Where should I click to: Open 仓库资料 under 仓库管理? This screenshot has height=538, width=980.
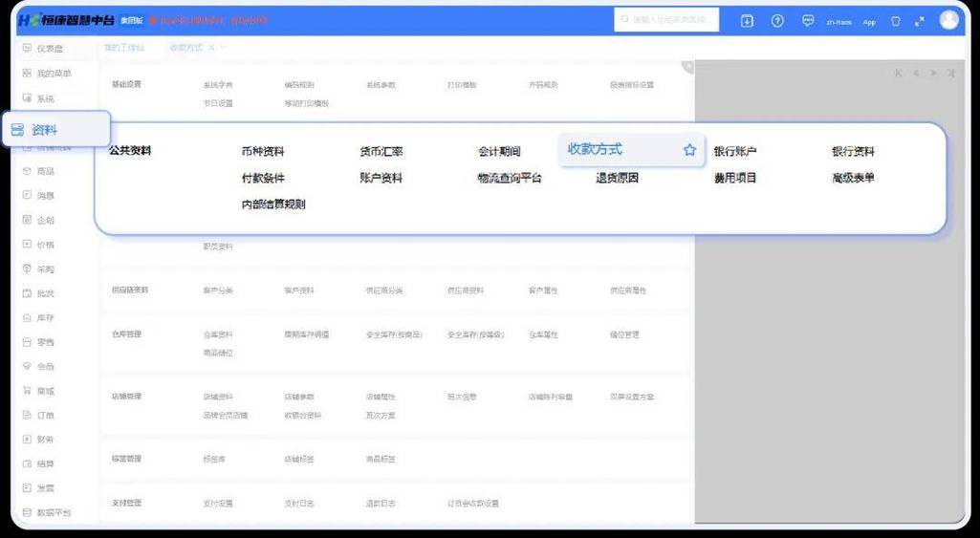pyautogui.click(x=218, y=334)
